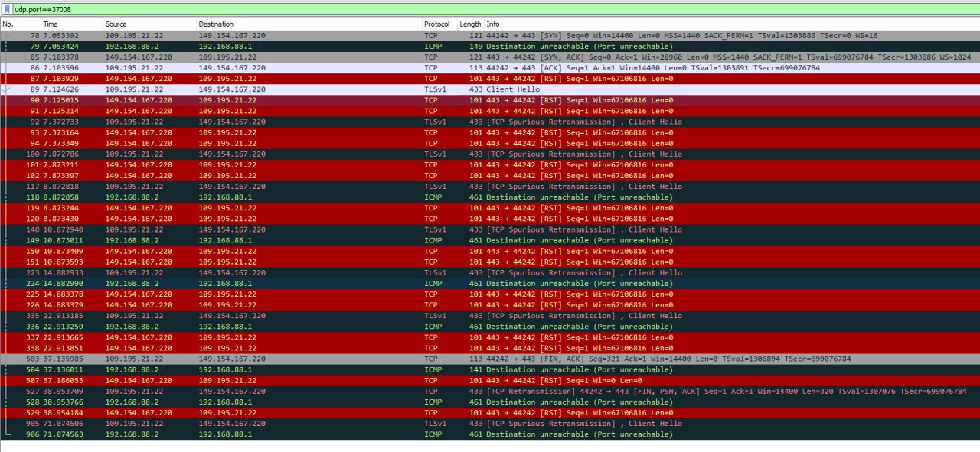Viewport: 980px width, 452px height.
Task: Select packet 78 SYN info text
Action: tap(681, 35)
